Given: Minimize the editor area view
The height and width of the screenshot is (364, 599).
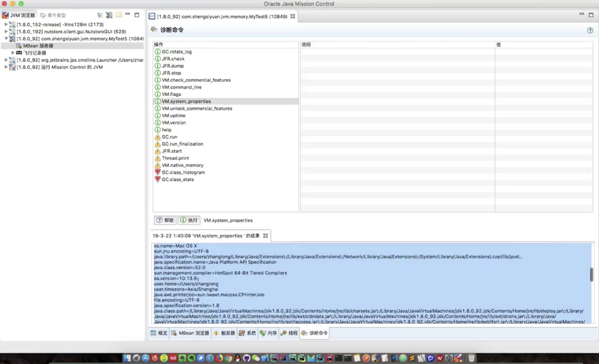Looking at the screenshot, I should click(581, 14).
